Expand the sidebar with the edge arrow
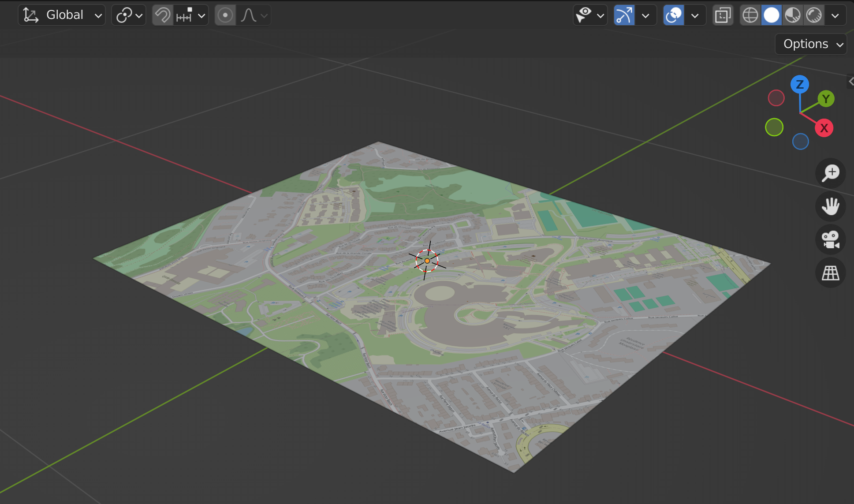Screen dimensions: 854x504 click(851, 81)
